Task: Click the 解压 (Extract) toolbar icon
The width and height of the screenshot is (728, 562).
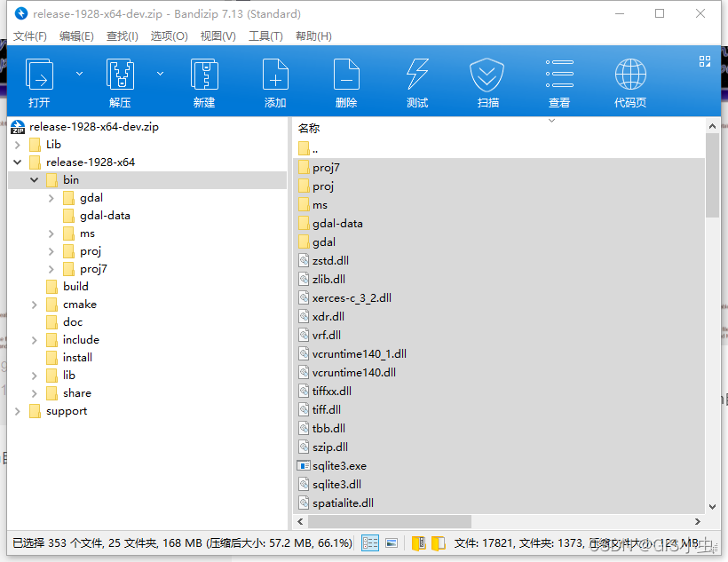Action: tap(120, 75)
